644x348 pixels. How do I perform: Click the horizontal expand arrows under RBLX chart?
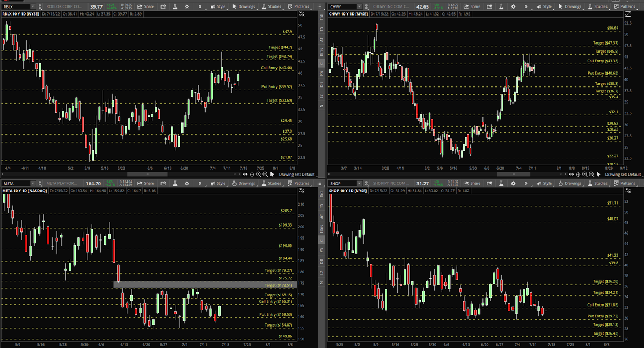245,175
